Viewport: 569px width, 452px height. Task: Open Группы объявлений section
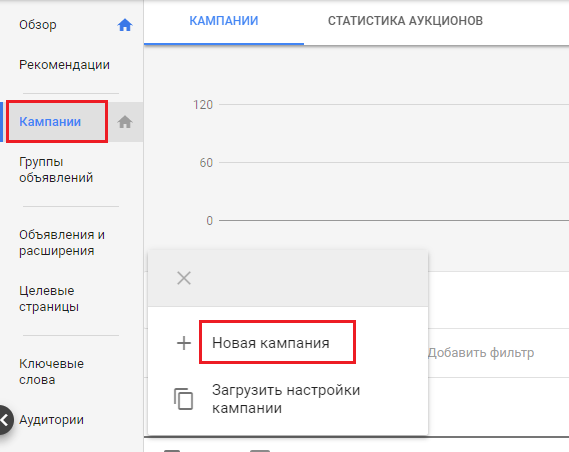(56, 170)
